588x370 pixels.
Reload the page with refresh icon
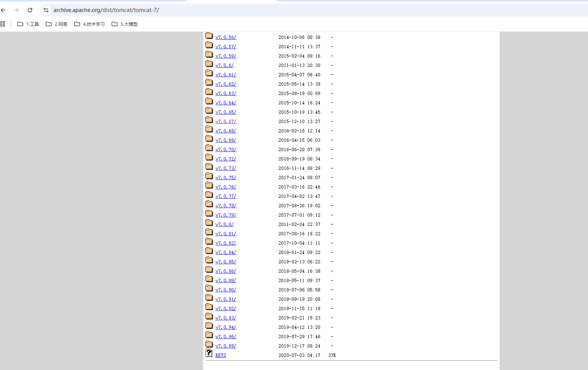point(30,10)
